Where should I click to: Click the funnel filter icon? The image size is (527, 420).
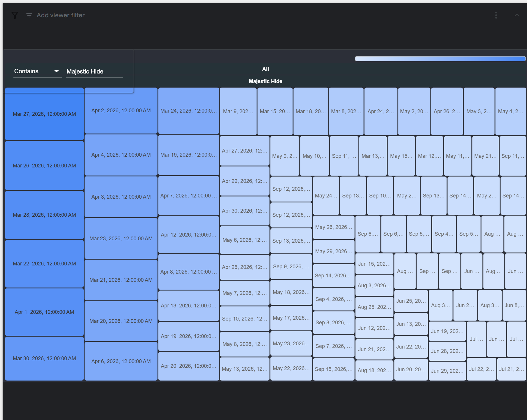click(15, 15)
